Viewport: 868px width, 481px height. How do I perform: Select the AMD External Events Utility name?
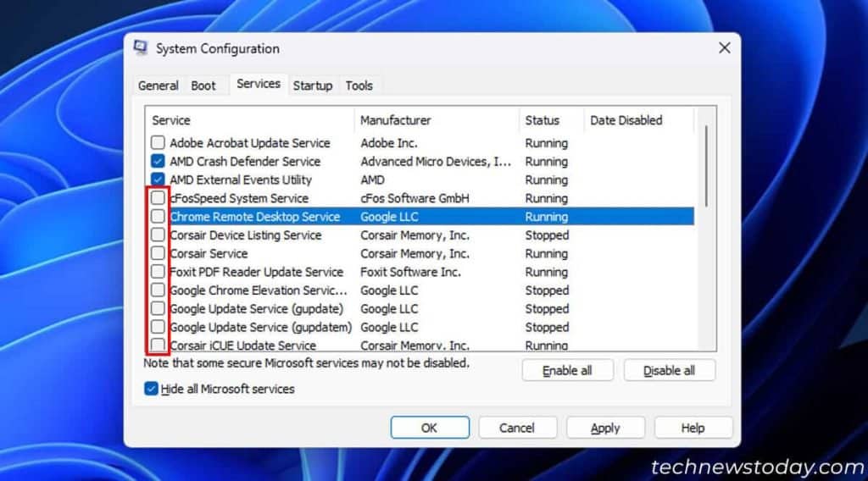pyautogui.click(x=241, y=180)
